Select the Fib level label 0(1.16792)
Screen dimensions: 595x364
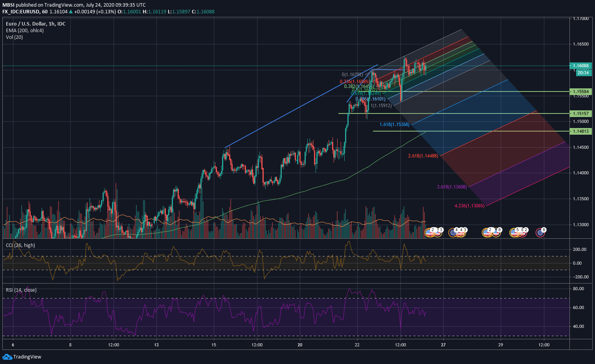pos(353,74)
